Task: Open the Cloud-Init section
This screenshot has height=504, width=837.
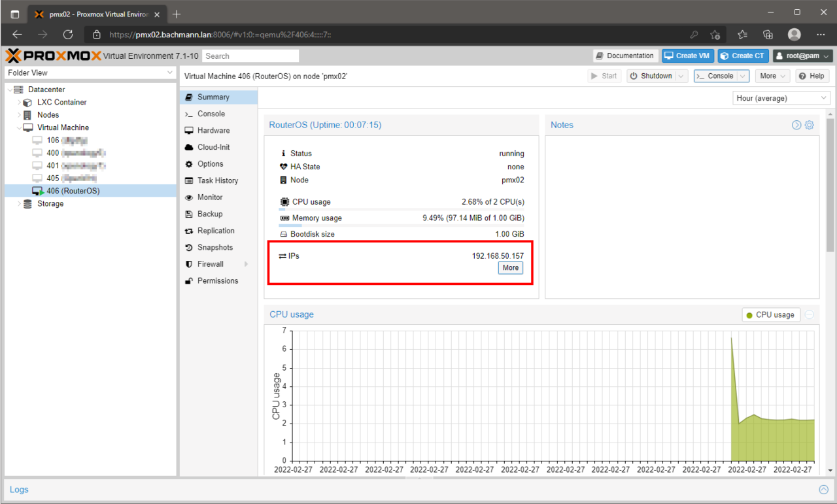Action: point(218,147)
